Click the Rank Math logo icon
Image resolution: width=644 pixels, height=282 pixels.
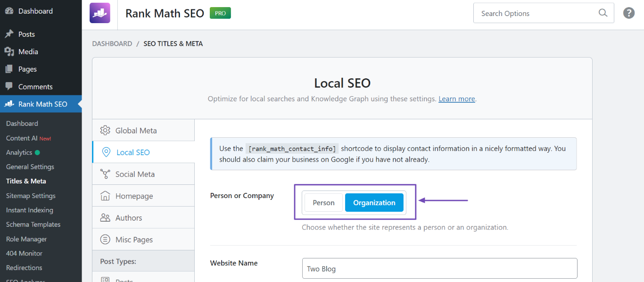click(100, 13)
